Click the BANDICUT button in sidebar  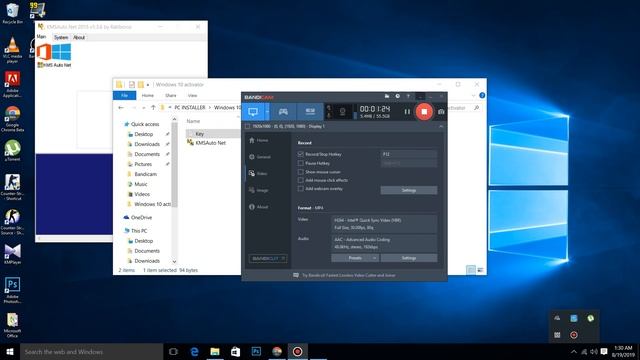pos(268,258)
